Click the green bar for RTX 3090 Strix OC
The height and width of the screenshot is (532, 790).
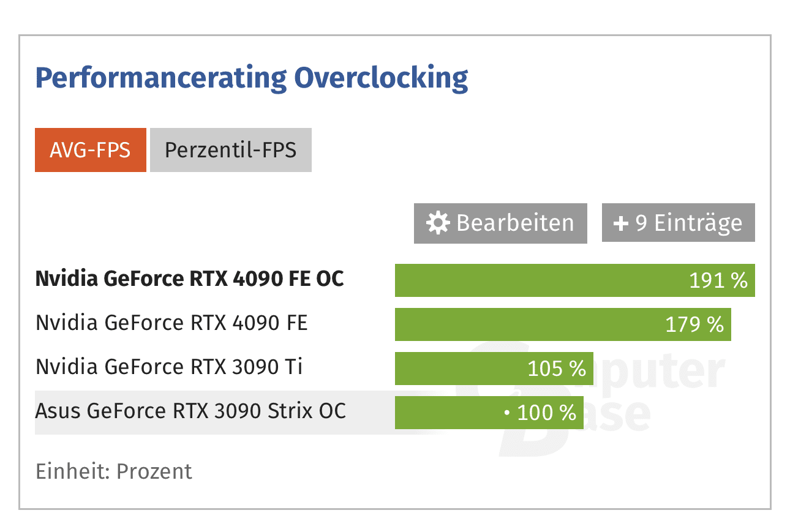447,413
